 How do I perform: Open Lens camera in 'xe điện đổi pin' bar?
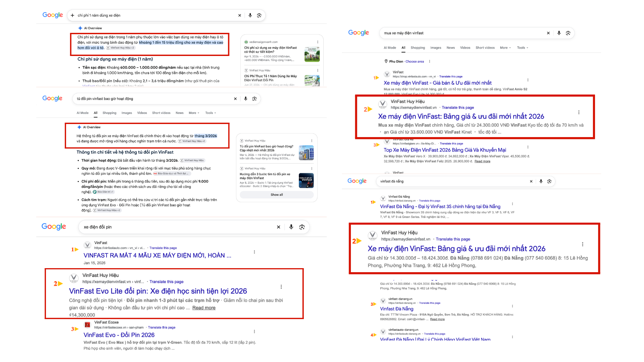pyautogui.click(x=302, y=227)
